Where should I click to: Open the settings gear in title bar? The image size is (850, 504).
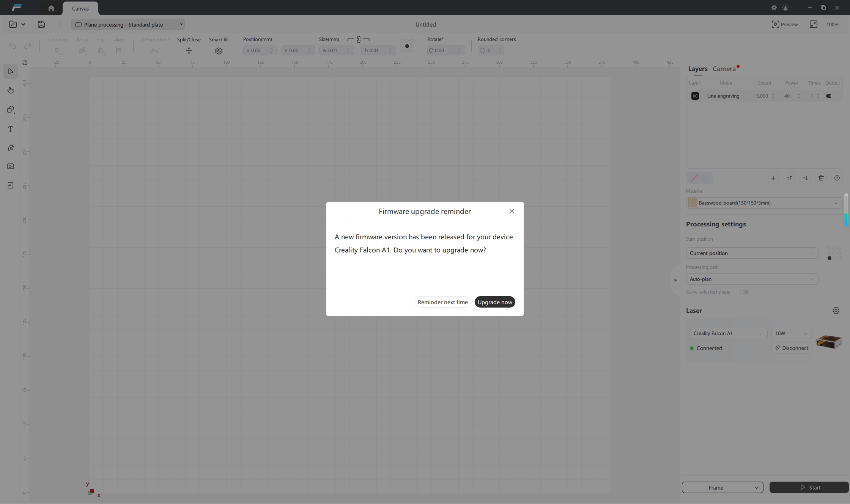tap(774, 8)
